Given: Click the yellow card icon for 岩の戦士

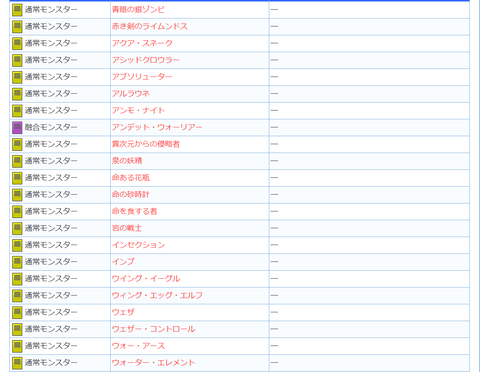Looking at the screenshot, I should click(x=17, y=228).
